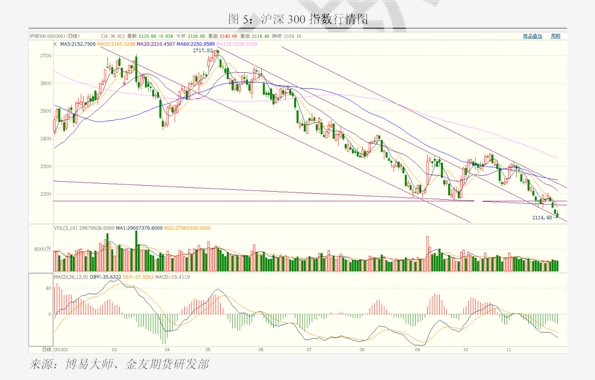Select the 04 month label on the time axis
Viewport: 595px width, 380px height.
pos(167,350)
